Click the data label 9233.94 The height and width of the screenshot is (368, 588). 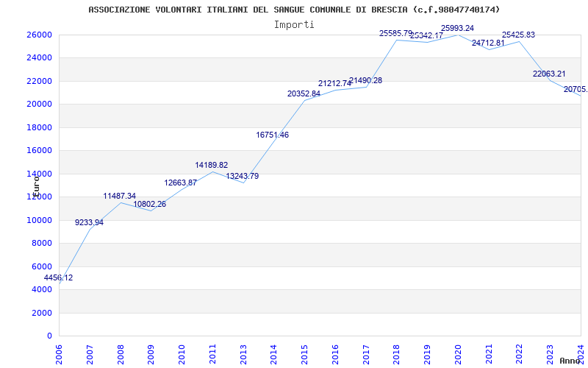tap(89, 222)
